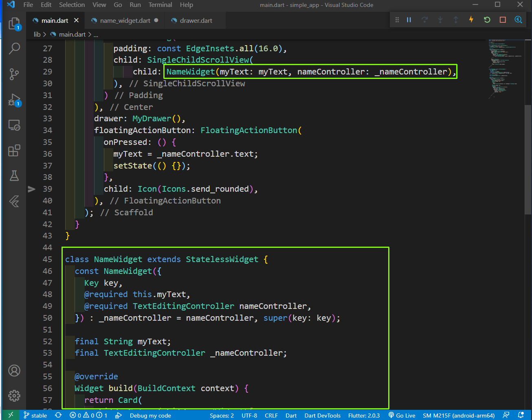Click on FloatingActionButton at line 34

(x=248, y=130)
